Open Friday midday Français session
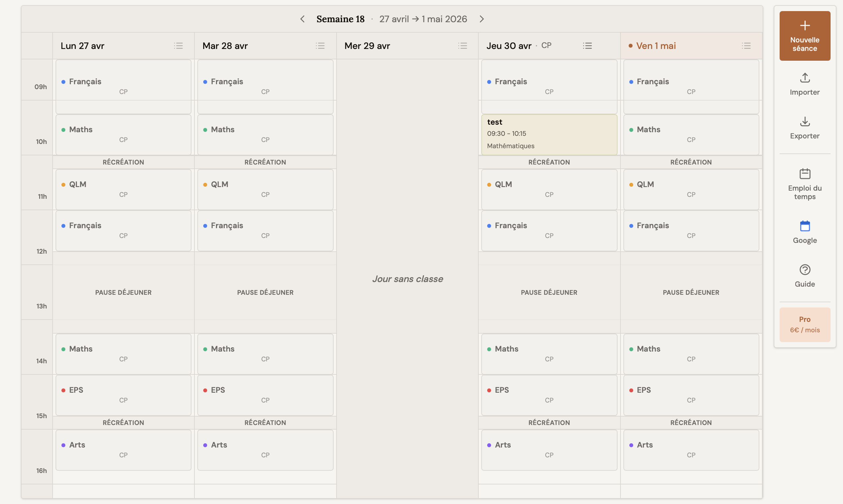The image size is (843, 504). pyautogui.click(x=691, y=231)
